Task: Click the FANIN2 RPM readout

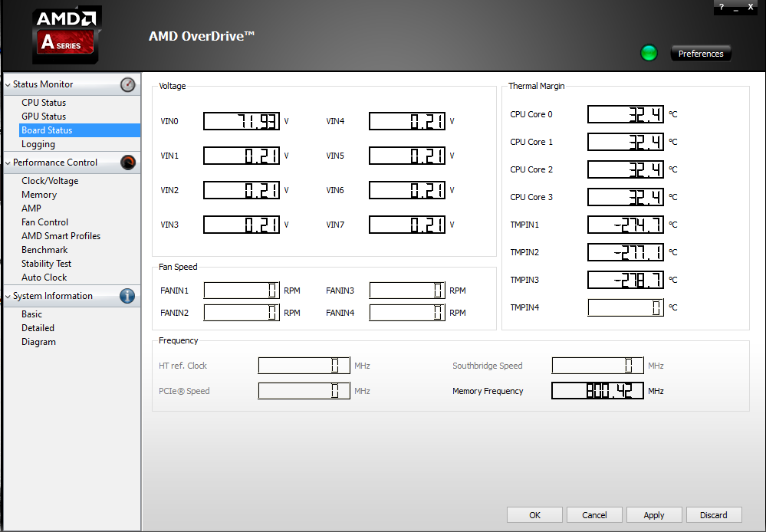Action: (x=242, y=313)
